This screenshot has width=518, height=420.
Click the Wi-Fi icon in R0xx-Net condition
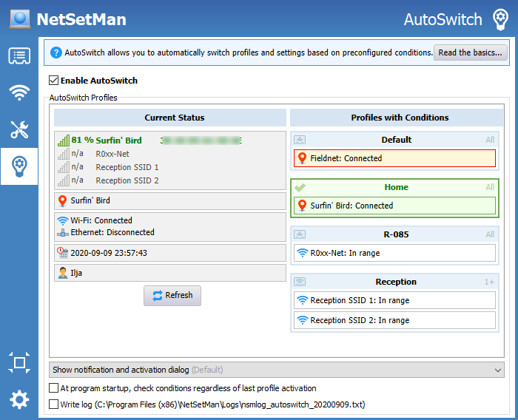(302, 253)
